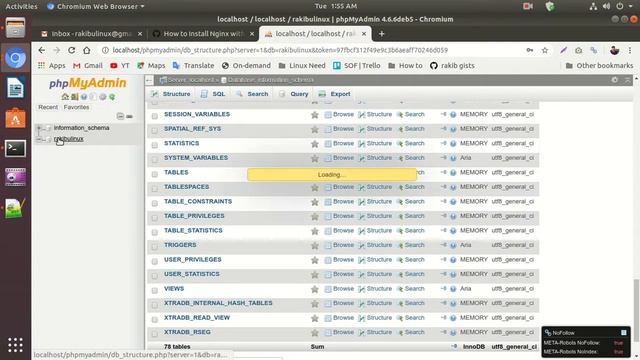Open the Chromium three-dot menu
Image resolution: width=640 pixels, height=360 pixels.
tap(630, 50)
